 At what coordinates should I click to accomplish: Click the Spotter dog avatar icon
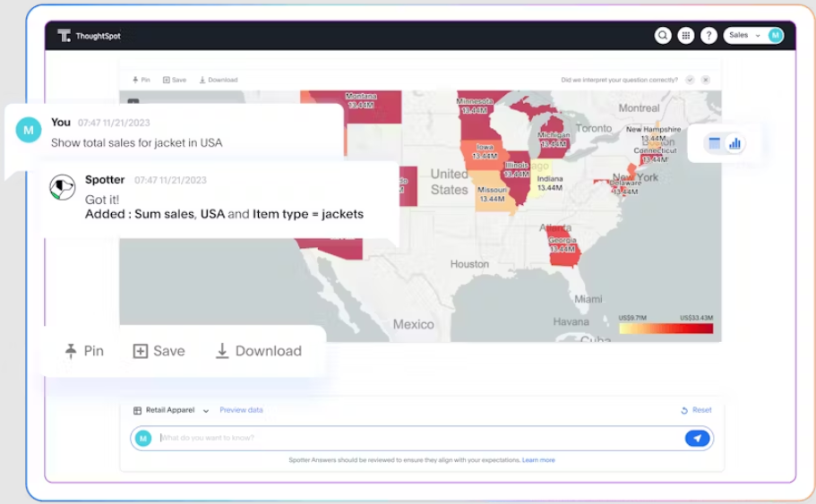tap(62, 187)
